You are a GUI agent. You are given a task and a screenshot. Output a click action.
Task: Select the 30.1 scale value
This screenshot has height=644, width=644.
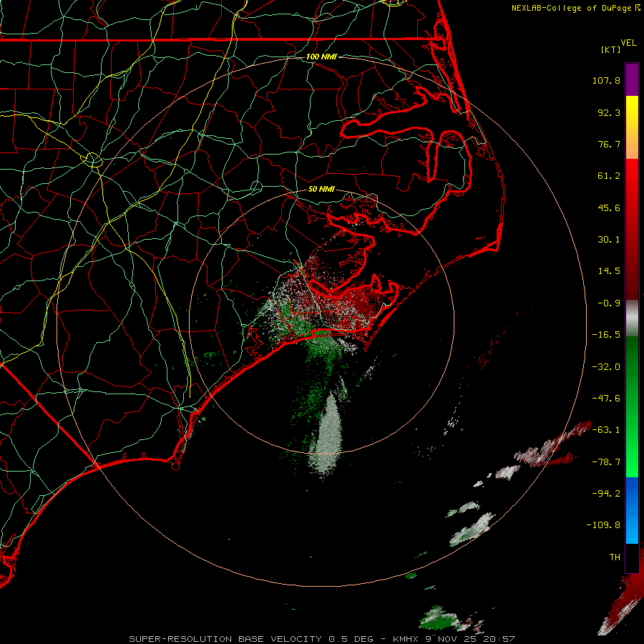point(609,240)
